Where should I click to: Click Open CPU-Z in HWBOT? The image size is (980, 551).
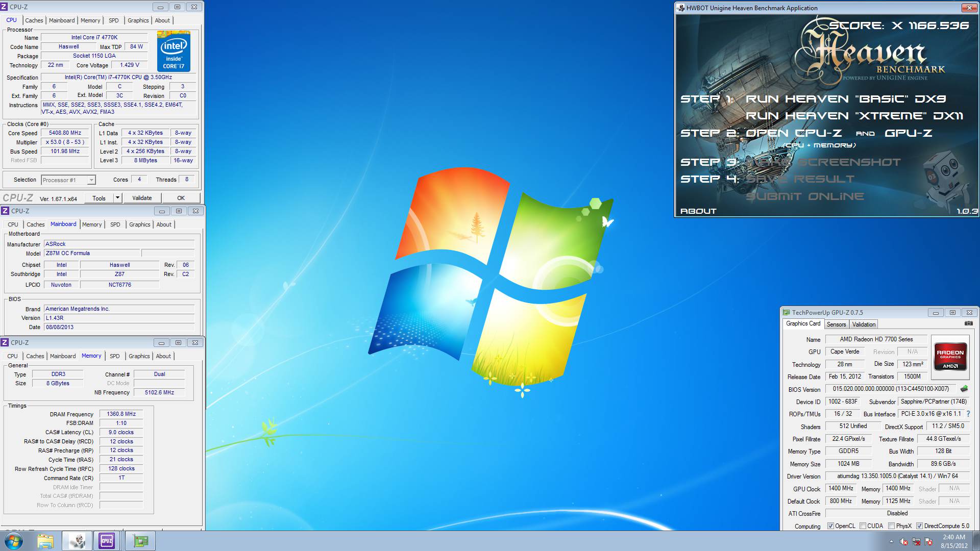(x=794, y=133)
